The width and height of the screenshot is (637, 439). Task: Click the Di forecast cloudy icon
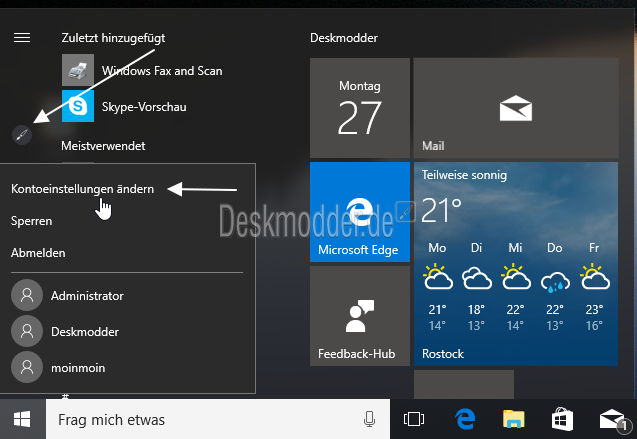(477, 278)
